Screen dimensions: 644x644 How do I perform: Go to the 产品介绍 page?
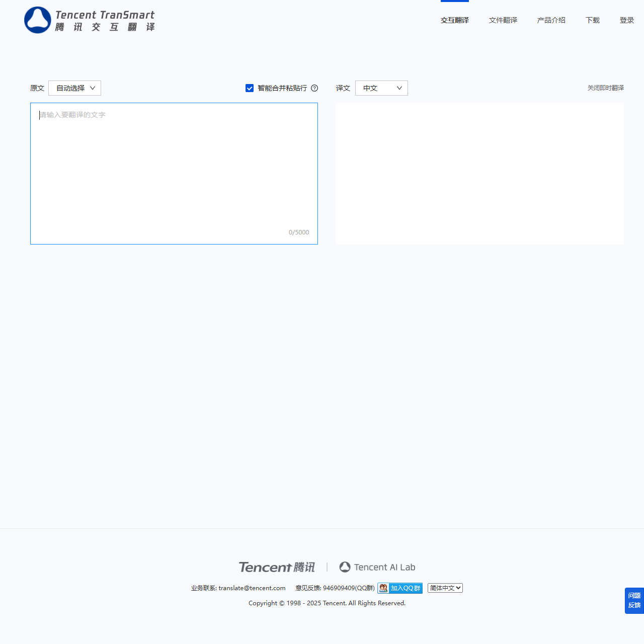551,20
